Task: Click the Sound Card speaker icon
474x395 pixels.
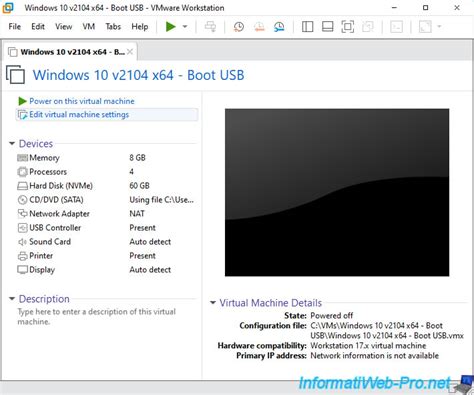Action: click(x=22, y=242)
